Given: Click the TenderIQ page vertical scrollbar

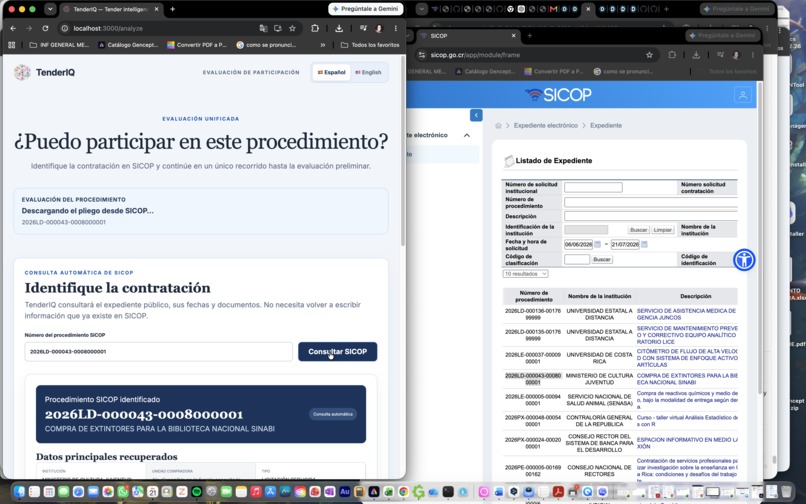Looking at the screenshot, I should pos(403,152).
